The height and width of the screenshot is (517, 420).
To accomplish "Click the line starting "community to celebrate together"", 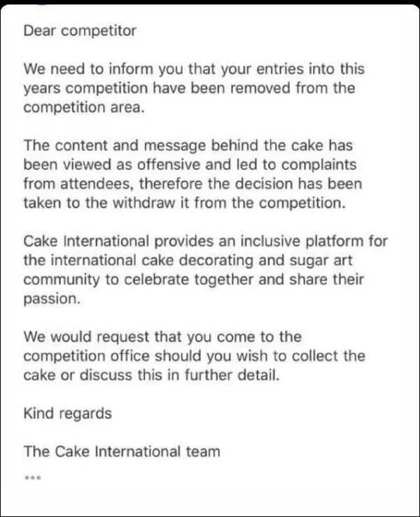I will coord(193,280).
